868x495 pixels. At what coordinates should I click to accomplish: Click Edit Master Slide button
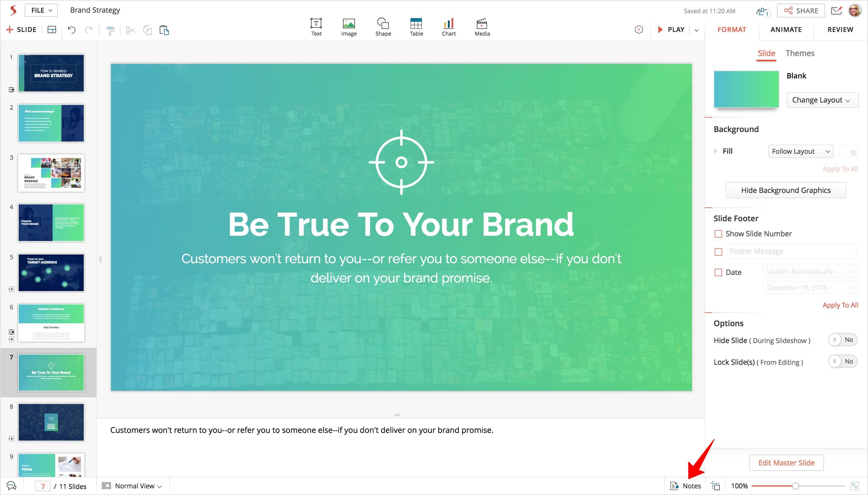[x=786, y=463]
